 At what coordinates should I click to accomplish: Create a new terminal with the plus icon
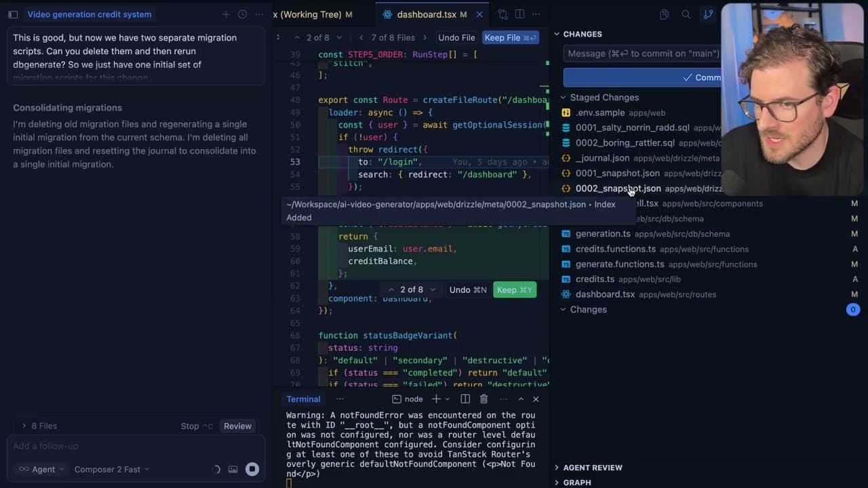point(436,399)
